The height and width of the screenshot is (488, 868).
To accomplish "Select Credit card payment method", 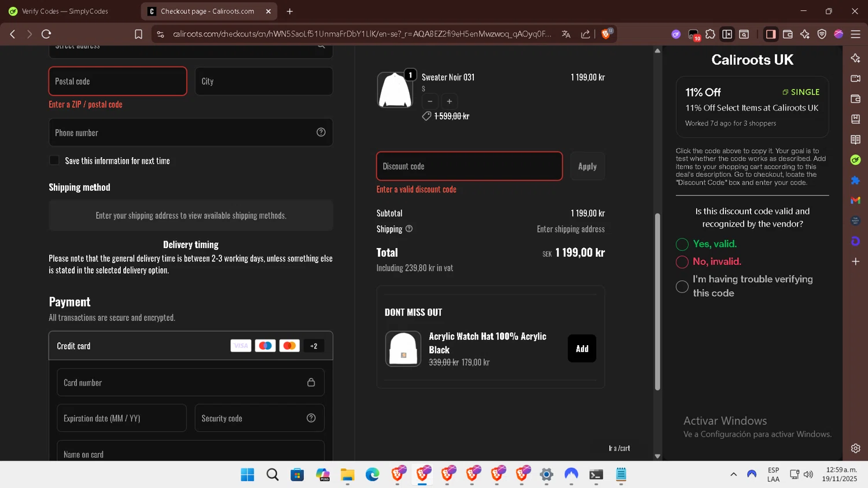I will 190,346.
